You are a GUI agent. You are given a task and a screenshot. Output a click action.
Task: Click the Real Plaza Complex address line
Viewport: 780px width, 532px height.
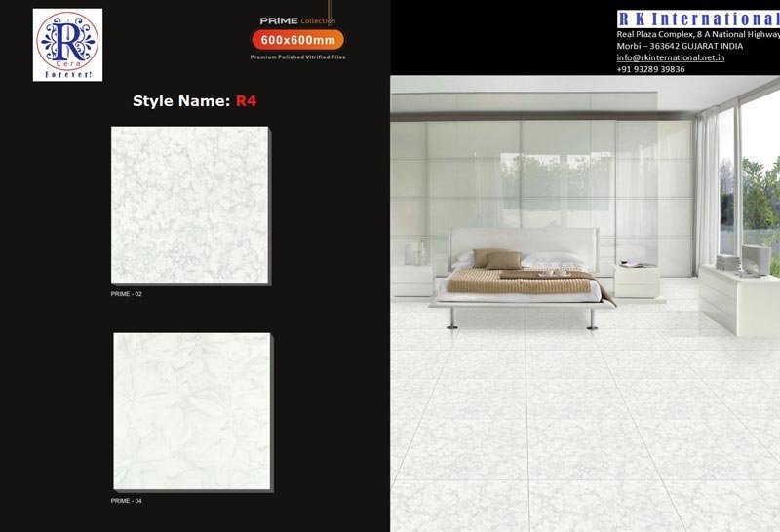[698, 34]
